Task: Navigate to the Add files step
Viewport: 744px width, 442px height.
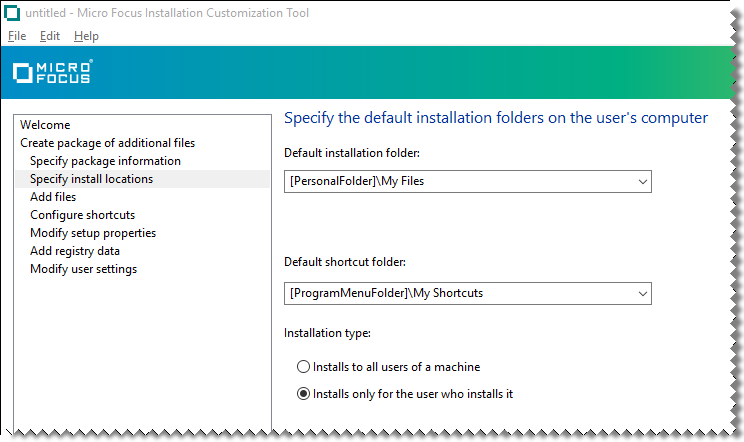Action: click(x=53, y=197)
